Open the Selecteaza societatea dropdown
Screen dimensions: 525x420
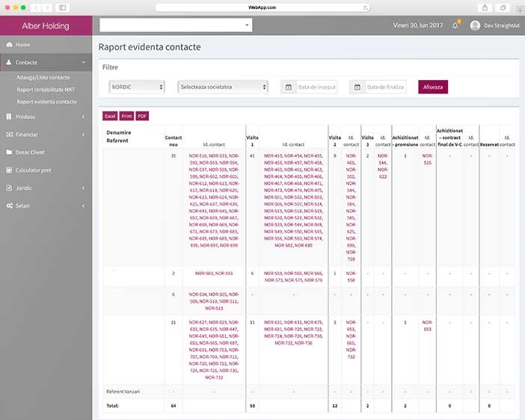[x=223, y=87]
